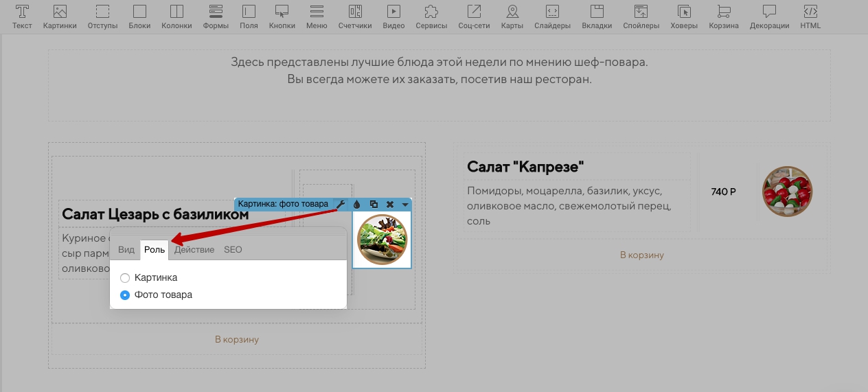868x392 pixels.
Task: Choose the Колонки columns tool
Action: [176, 16]
